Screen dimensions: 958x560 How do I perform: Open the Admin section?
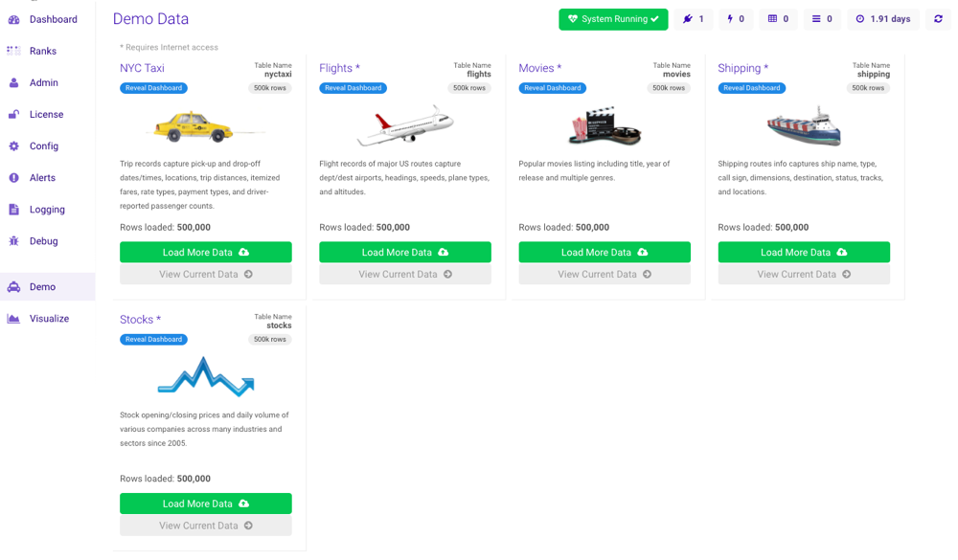pos(43,82)
